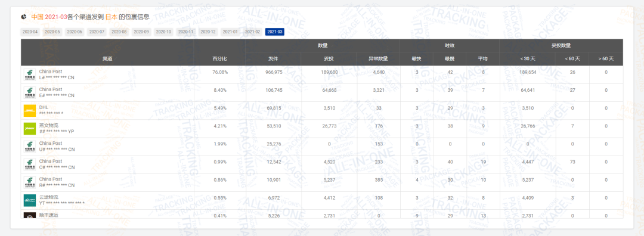Image resolution: width=644 pixels, height=236 pixels.
Task: Click China Post L# *** *** *** CN name
Action: 57,74
